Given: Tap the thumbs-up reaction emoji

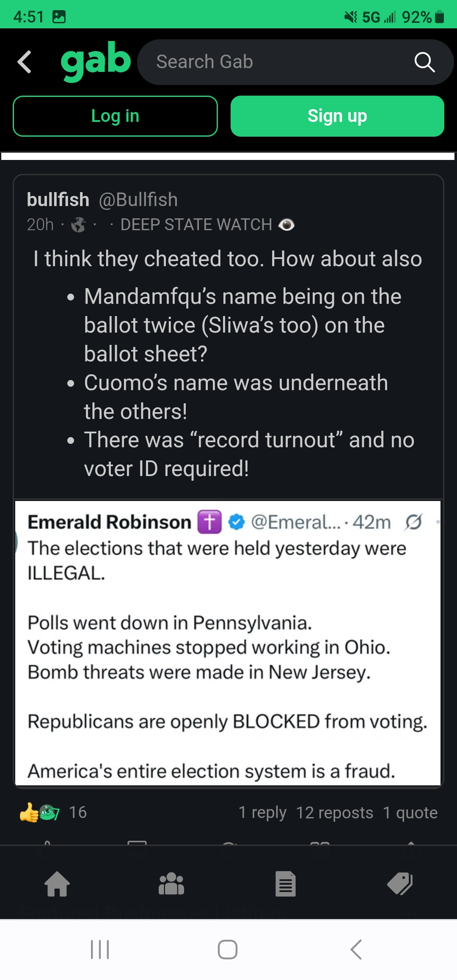Looking at the screenshot, I should [x=29, y=812].
